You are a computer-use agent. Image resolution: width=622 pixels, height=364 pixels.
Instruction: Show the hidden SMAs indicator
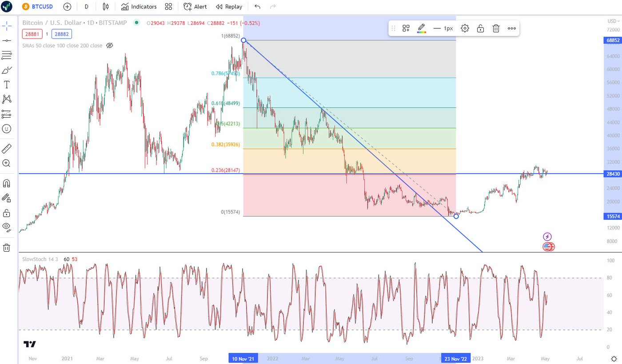point(110,46)
